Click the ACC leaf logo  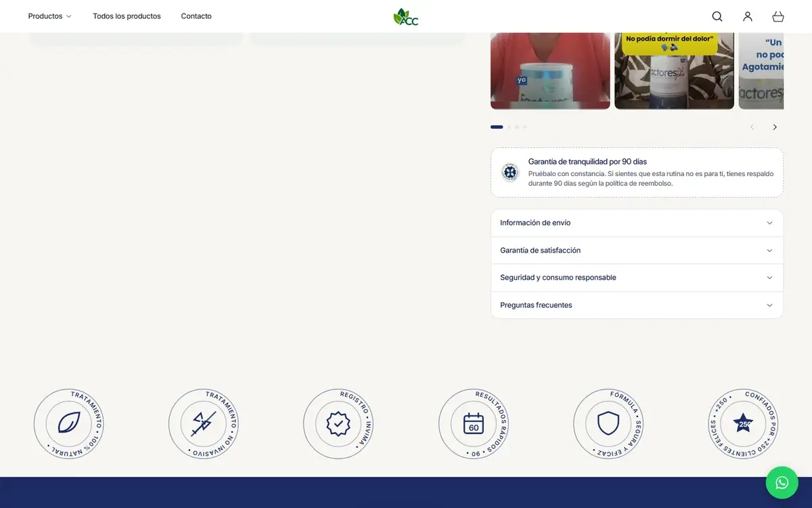406,17
